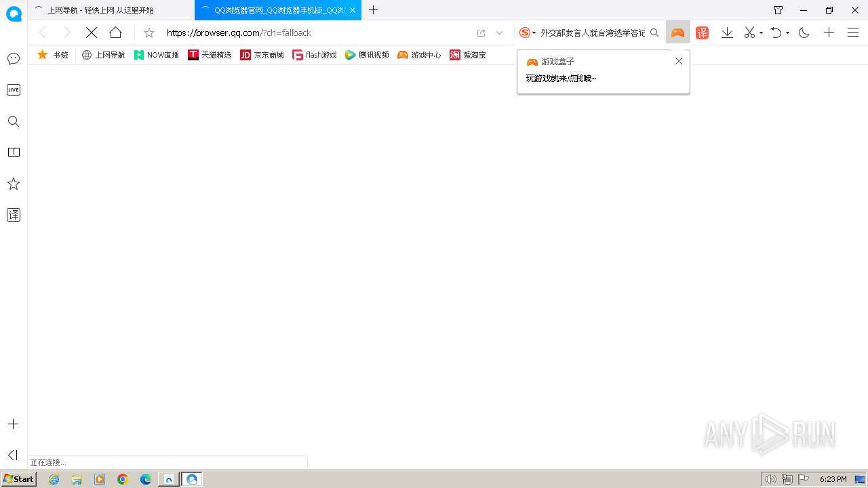Close the QQ浏览器官网 tab

tap(353, 10)
